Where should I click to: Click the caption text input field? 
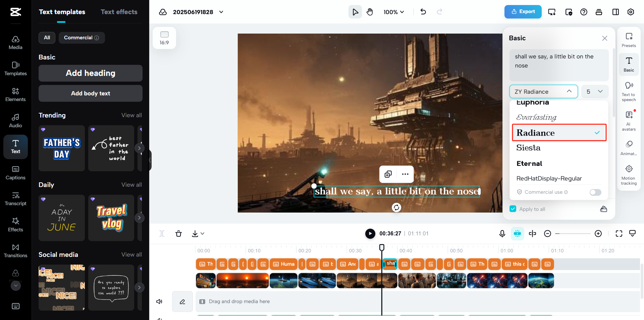pyautogui.click(x=559, y=65)
